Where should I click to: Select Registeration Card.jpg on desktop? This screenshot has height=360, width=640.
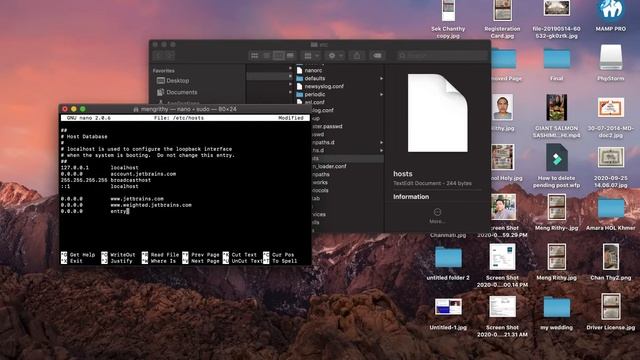(502, 10)
